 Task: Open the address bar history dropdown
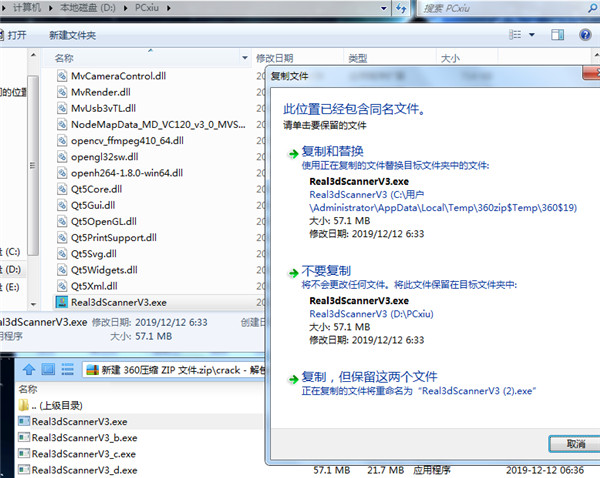click(384, 8)
